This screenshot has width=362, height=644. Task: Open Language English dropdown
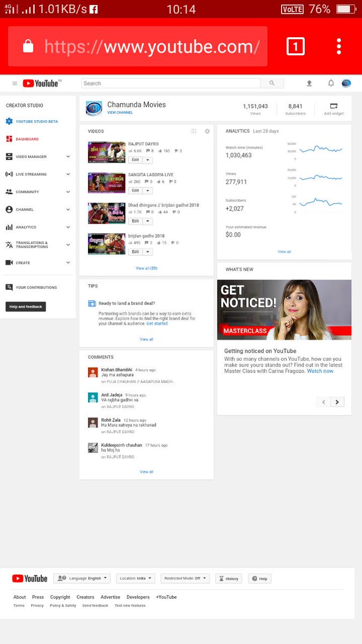point(82,579)
